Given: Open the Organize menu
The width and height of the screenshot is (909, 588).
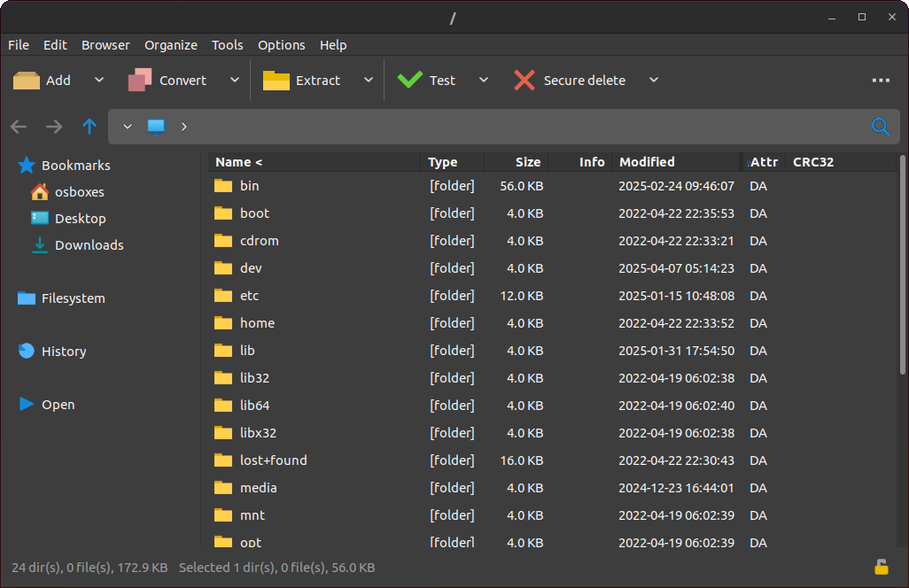Looking at the screenshot, I should click(170, 44).
